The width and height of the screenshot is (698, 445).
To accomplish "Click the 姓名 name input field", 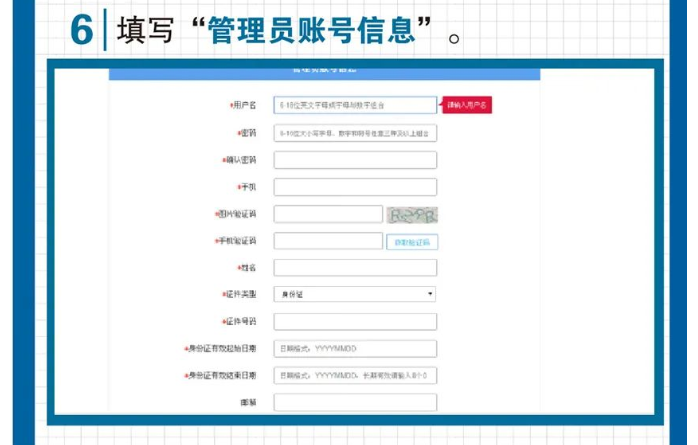I will [x=354, y=267].
